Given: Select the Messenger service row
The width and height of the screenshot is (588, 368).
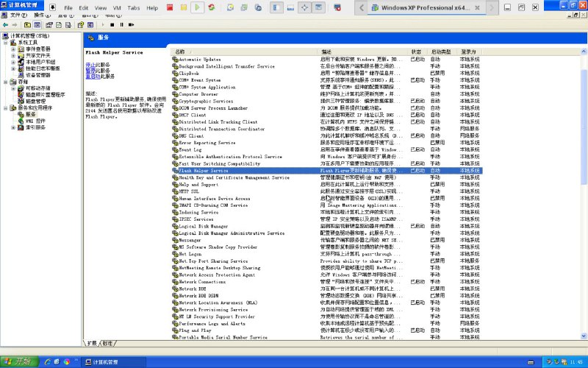Looking at the screenshot, I should pos(326,240).
